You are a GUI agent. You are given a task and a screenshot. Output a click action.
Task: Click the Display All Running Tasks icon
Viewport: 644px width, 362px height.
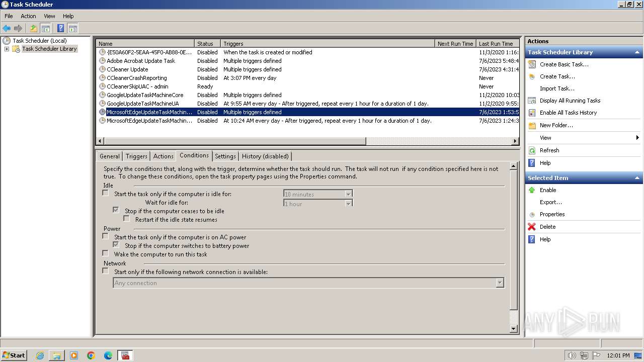click(532, 101)
